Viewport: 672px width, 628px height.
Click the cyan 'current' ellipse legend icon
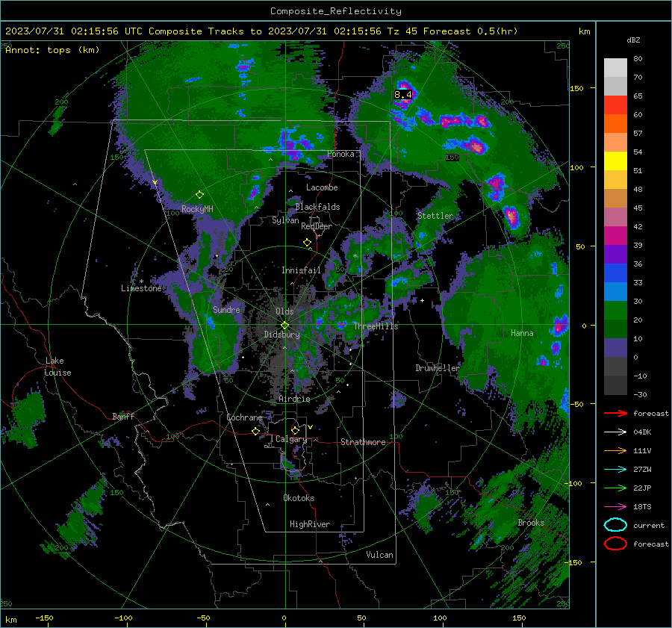pyautogui.click(x=615, y=525)
